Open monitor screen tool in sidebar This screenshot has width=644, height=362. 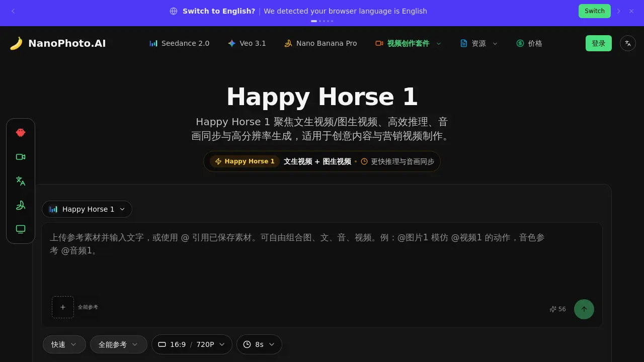tap(21, 229)
